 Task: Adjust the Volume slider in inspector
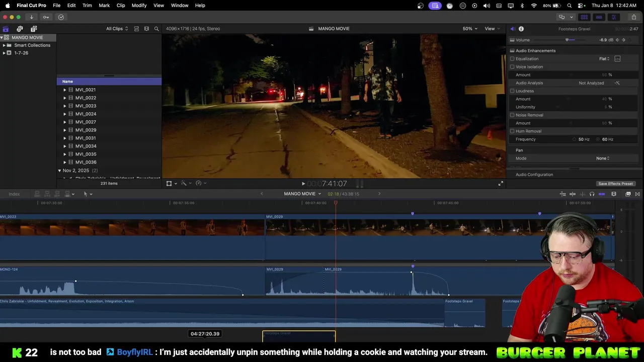(567, 40)
